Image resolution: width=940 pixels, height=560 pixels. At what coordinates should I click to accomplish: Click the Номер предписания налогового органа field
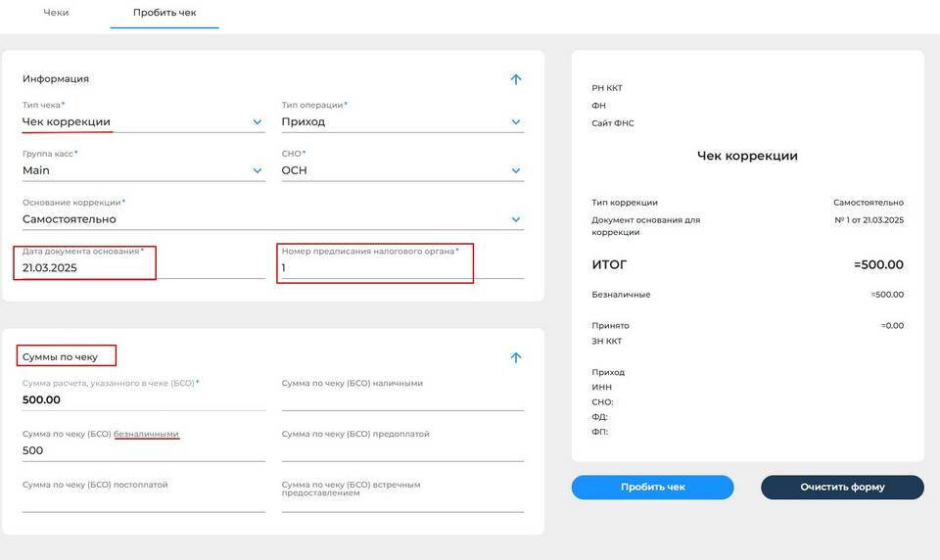click(401, 268)
